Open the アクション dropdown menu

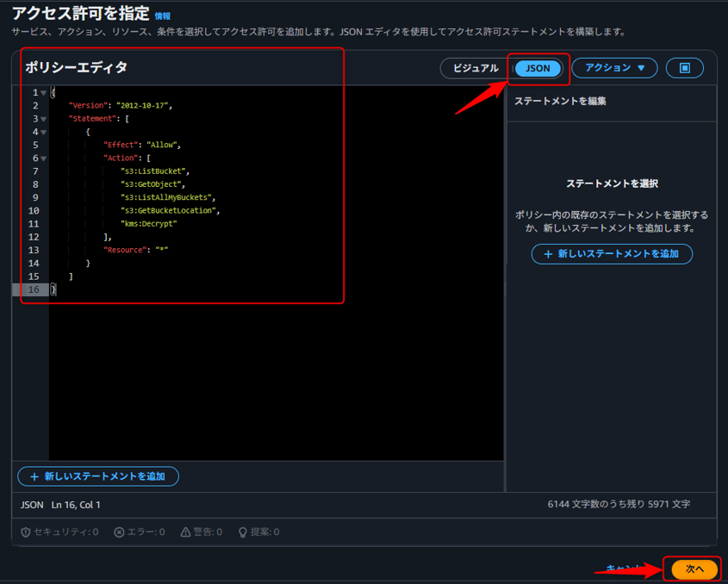[x=614, y=68]
